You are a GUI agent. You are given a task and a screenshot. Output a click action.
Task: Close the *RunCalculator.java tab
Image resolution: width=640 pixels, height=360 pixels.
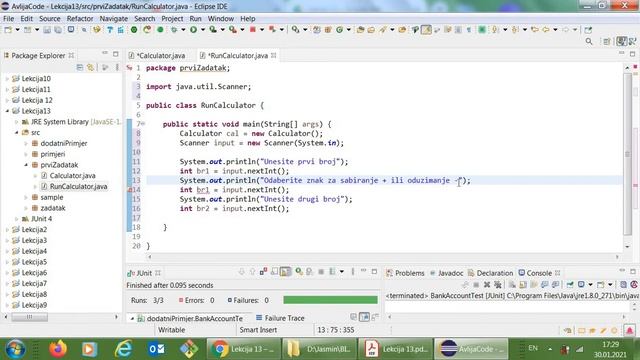pyautogui.click(x=273, y=55)
